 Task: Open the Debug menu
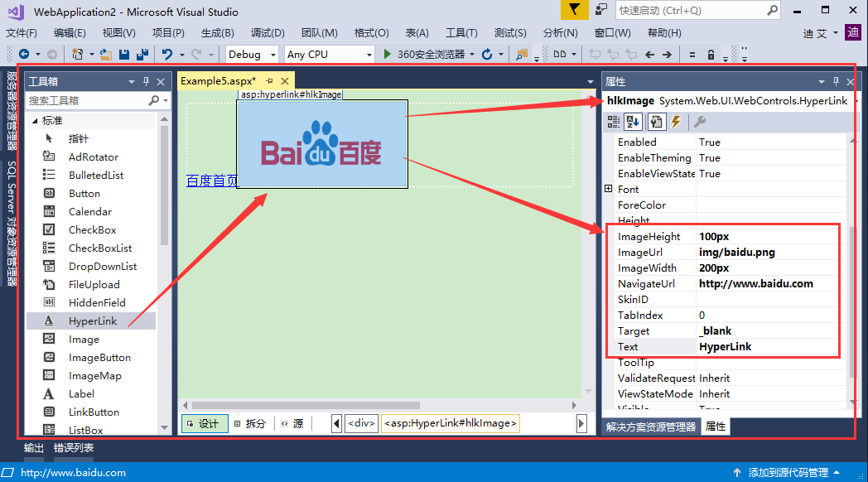[x=268, y=33]
